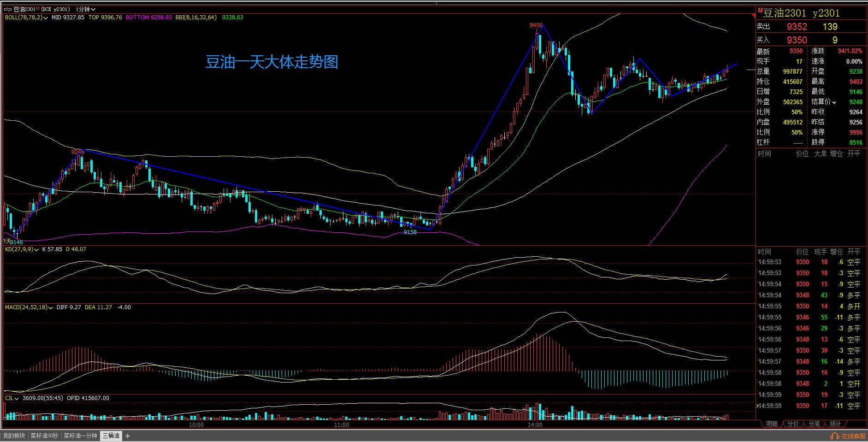Open the MACD(24,52,18) indicator dropdown
The width and height of the screenshot is (868, 442).
pos(51,307)
